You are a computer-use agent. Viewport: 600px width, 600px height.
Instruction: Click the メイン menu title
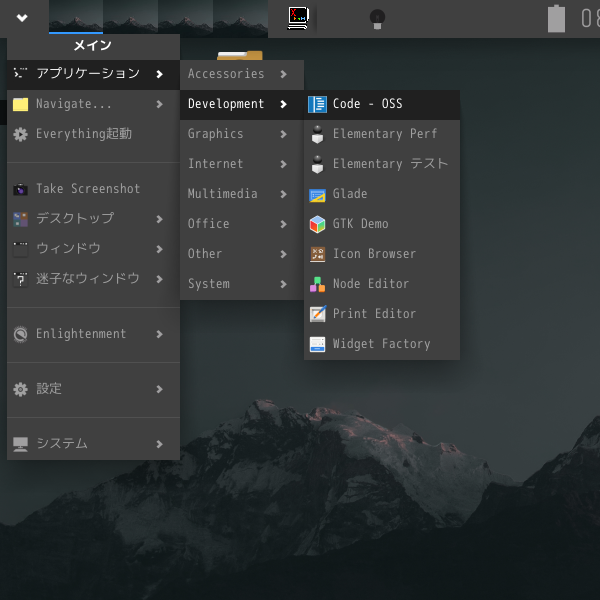click(93, 46)
